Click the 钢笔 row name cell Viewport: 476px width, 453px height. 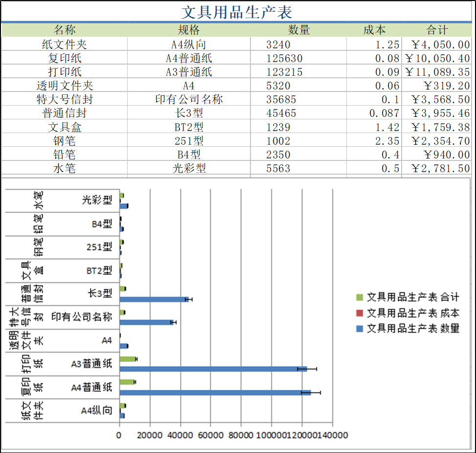pyautogui.click(x=64, y=141)
